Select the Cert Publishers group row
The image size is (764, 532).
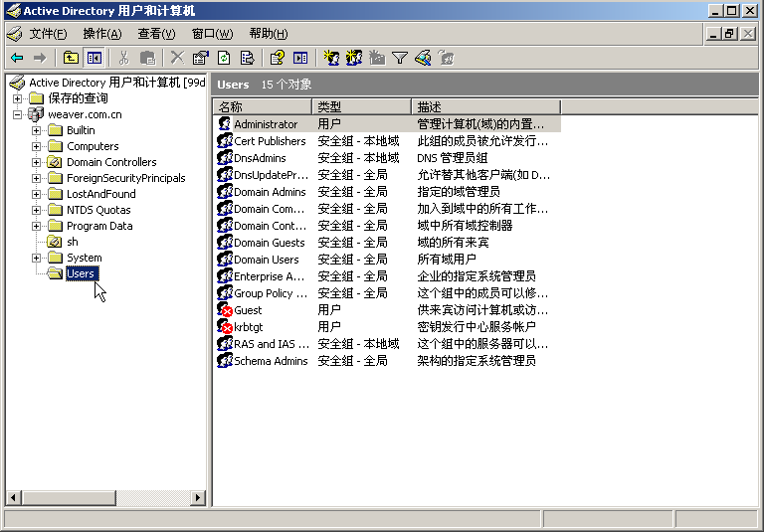387,141
